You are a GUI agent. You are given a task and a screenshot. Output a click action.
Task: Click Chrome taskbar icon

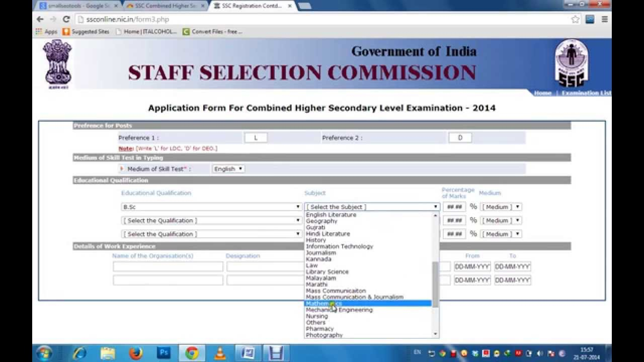pyautogui.click(x=192, y=353)
